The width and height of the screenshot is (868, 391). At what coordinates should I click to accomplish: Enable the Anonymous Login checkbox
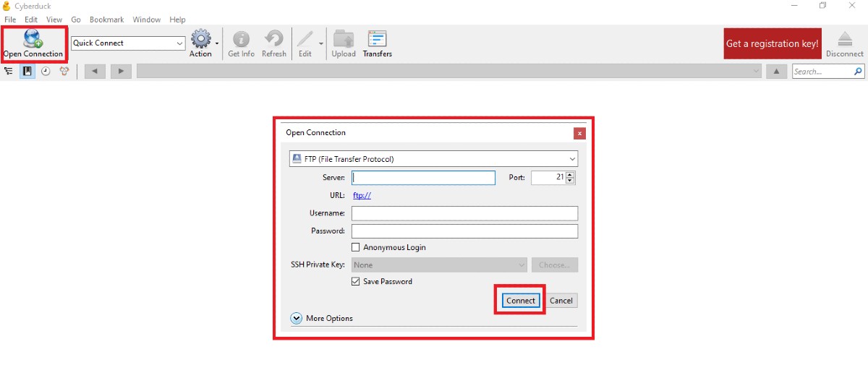(x=355, y=247)
